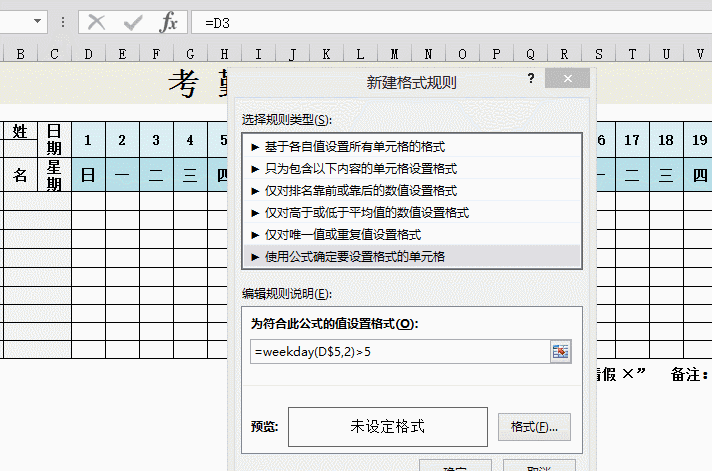Viewport: 712px width, 471px height.
Task: Select column K header
Action: (x=326, y=54)
